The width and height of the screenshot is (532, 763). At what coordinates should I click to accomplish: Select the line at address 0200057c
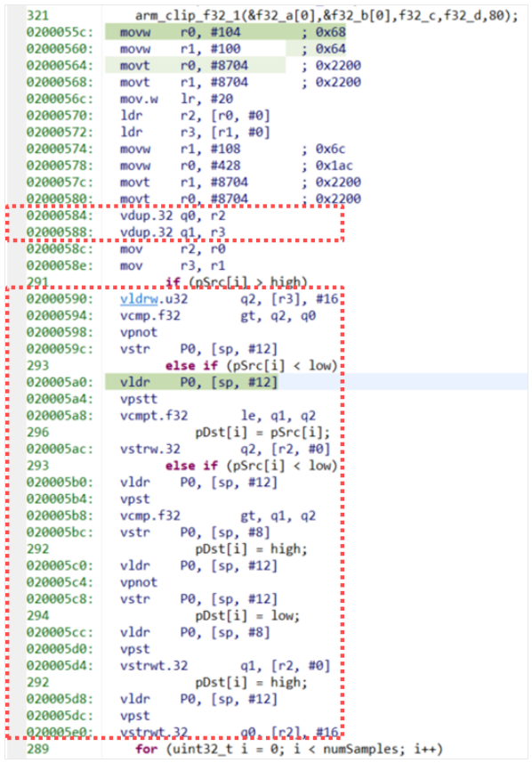point(240,182)
